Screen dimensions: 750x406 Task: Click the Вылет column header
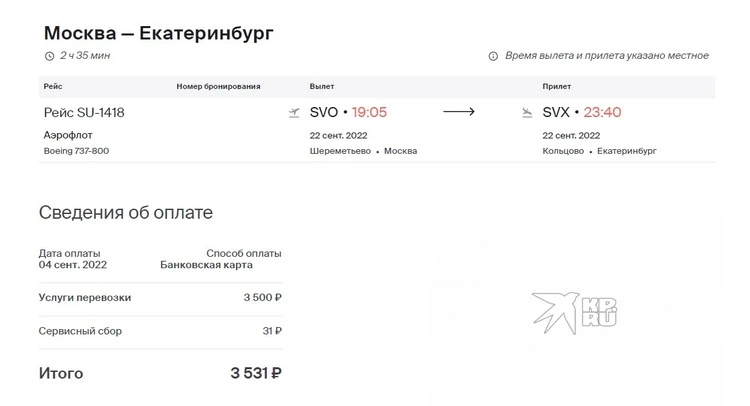point(322,87)
